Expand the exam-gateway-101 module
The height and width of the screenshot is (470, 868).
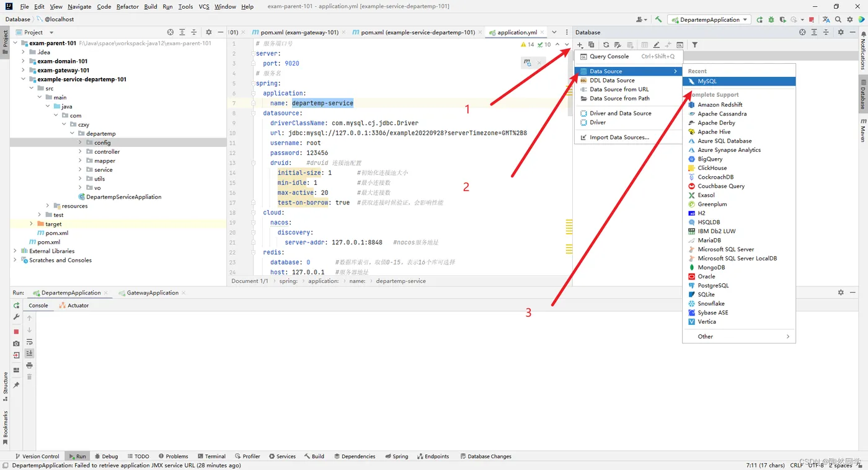pyautogui.click(x=24, y=70)
